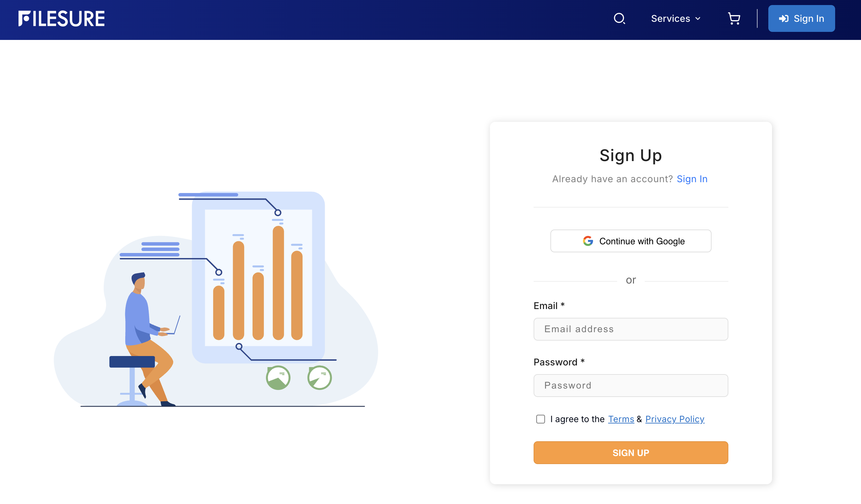Focus the Email address input field
This screenshot has height=504, width=861.
point(631,329)
